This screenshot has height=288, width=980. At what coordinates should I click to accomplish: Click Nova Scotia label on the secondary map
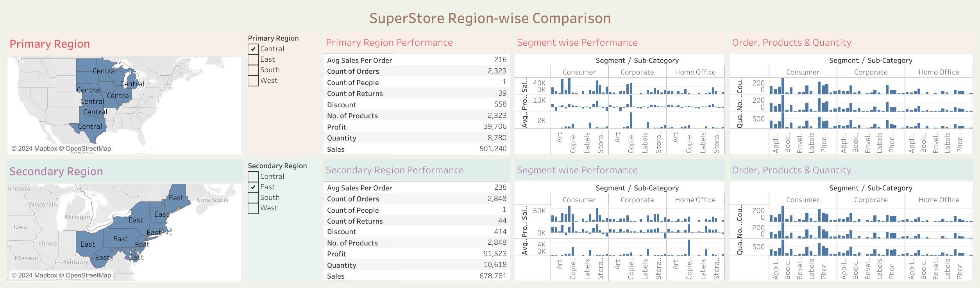pyautogui.click(x=212, y=200)
